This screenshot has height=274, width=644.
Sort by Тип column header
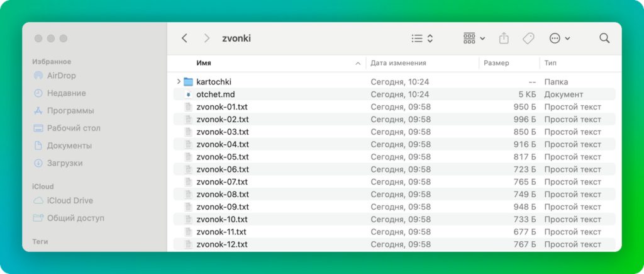pos(550,63)
